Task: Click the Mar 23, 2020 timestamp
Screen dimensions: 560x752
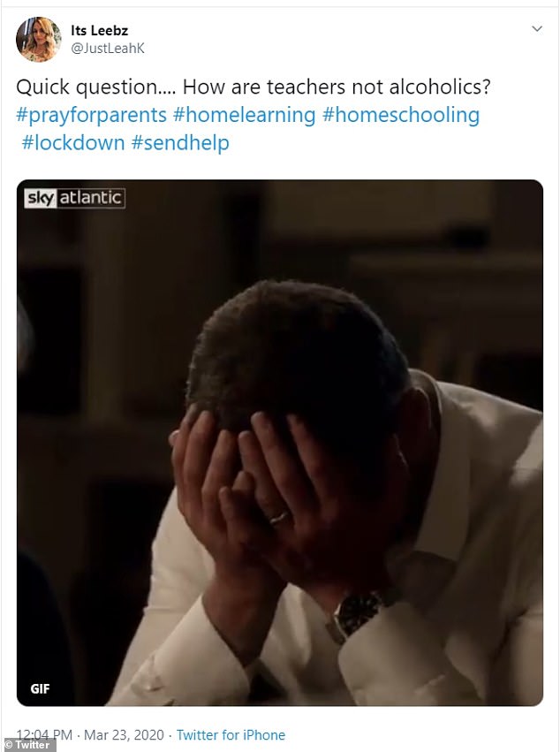Action: tap(124, 734)
